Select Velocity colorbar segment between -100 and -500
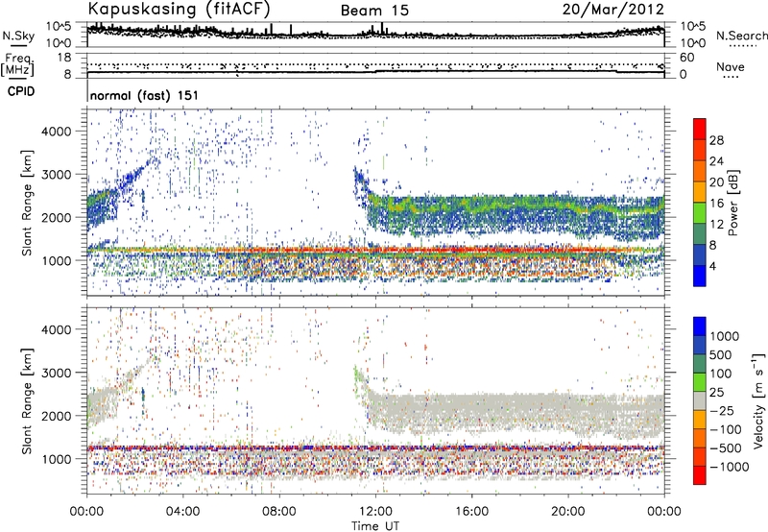Image resolution: width=768 pixels, height=532 pixels. click(700, 438)
